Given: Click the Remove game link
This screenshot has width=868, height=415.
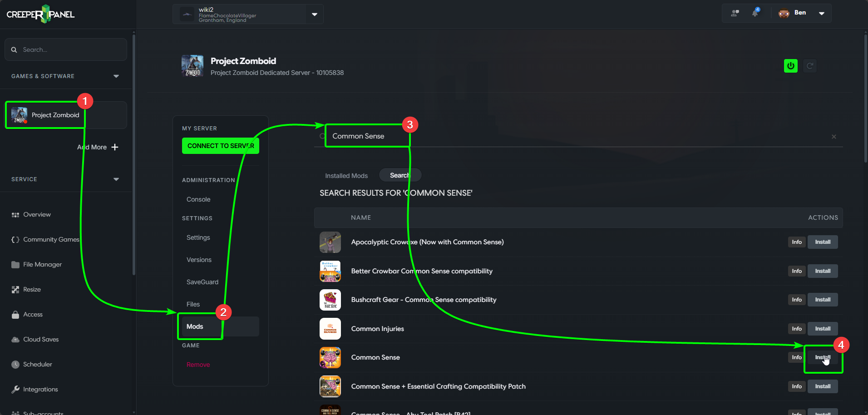Looking at the screenshot, I should [x=198, y=365].
